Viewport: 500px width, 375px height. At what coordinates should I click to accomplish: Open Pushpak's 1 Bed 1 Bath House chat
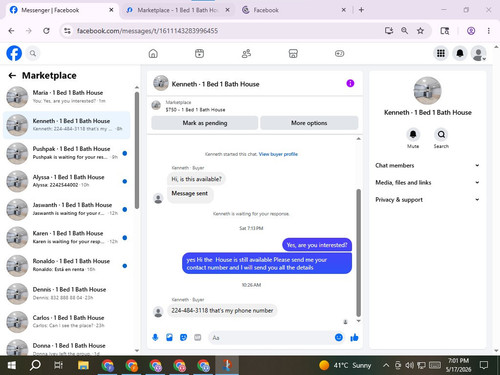67,153
